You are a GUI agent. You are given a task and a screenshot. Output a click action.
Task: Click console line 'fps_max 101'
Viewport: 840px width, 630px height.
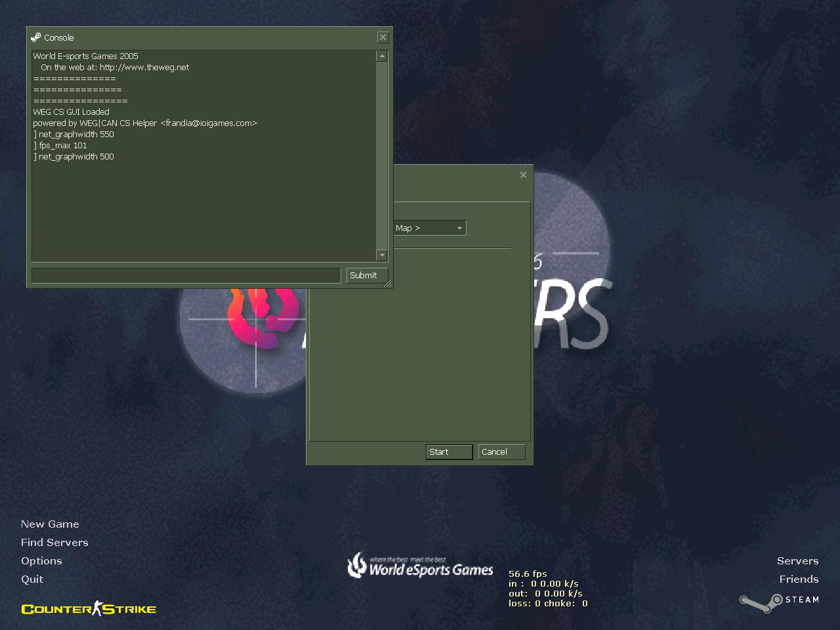click(x=60, y=146)
